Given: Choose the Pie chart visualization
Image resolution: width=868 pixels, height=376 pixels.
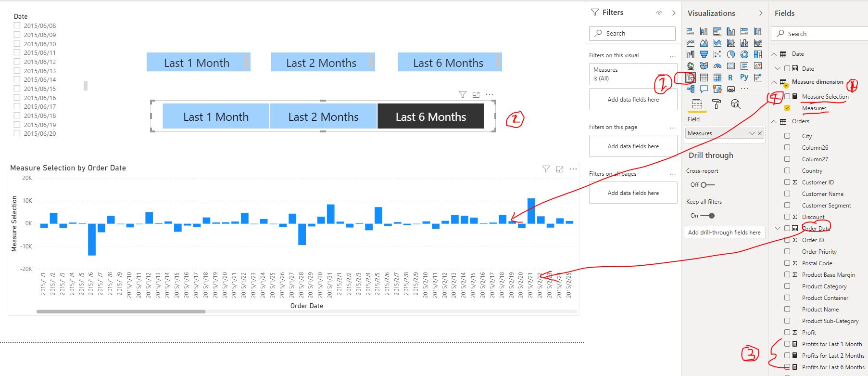Looking at the screenshot, I should tap(731, 54).
